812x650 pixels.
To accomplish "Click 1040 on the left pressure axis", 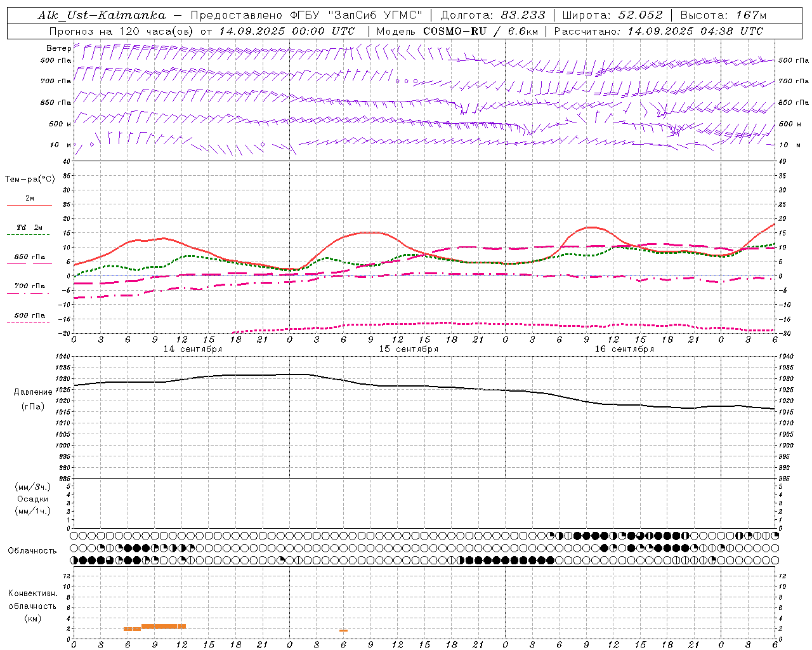I will 62,357.
